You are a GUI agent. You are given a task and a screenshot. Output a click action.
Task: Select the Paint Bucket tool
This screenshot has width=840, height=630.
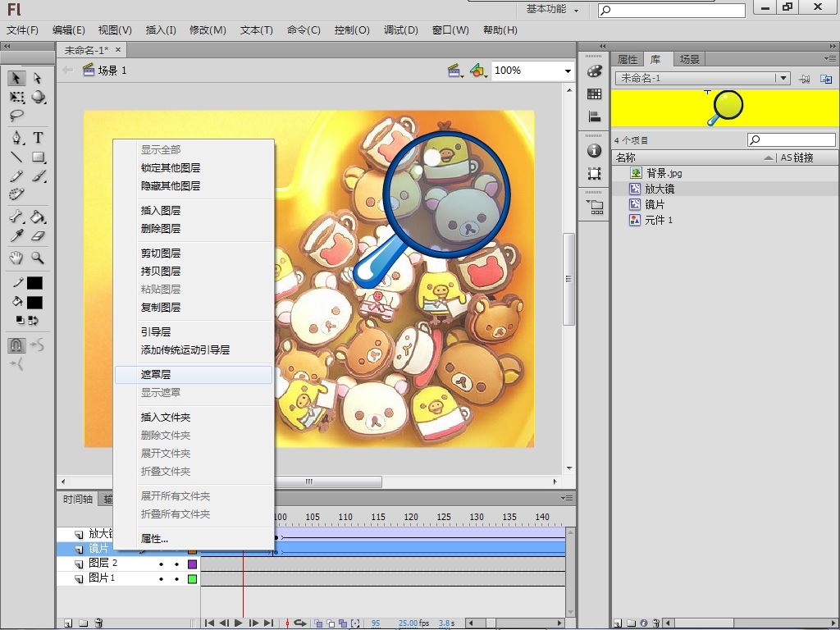[38, 217]
